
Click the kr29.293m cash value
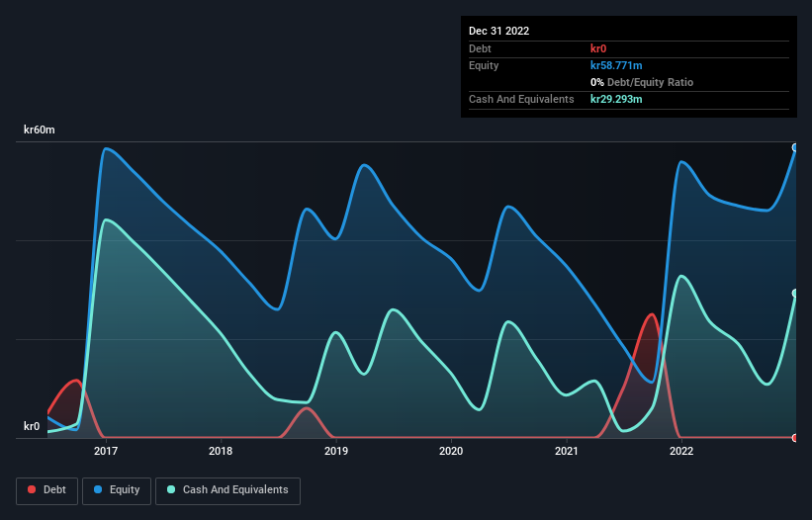click(x=616, y=99)
